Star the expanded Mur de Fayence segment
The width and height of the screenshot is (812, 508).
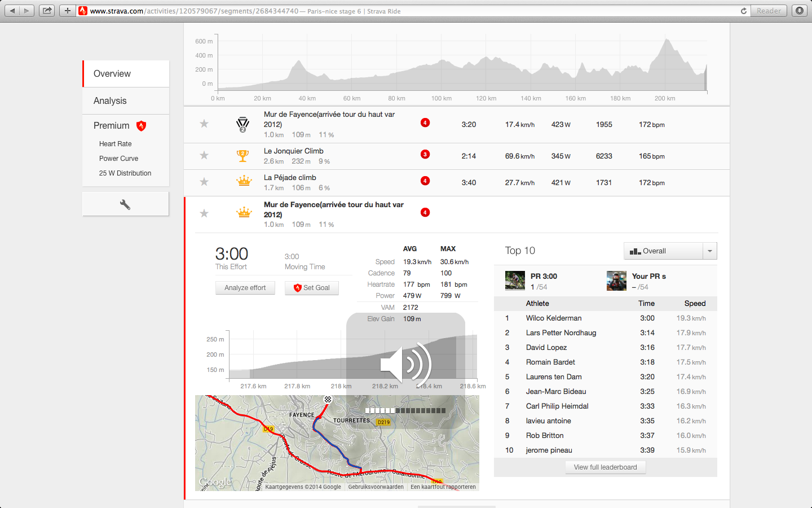click(x=204, y=213)
